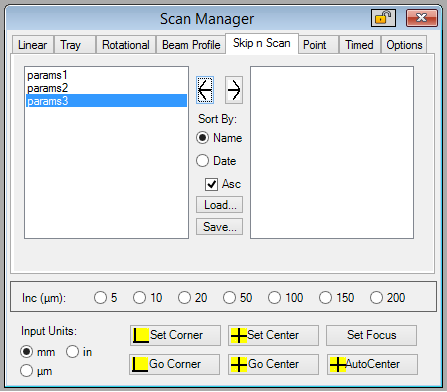
Task: Click Set Corner with its yellow icon
Action: point(175,335)
